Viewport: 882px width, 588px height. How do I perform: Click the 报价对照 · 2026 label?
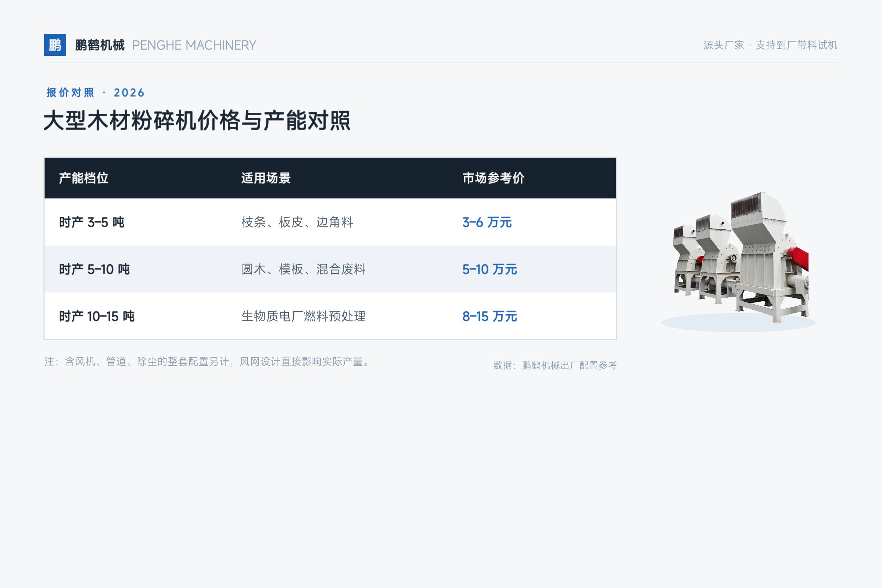point(96,93)
